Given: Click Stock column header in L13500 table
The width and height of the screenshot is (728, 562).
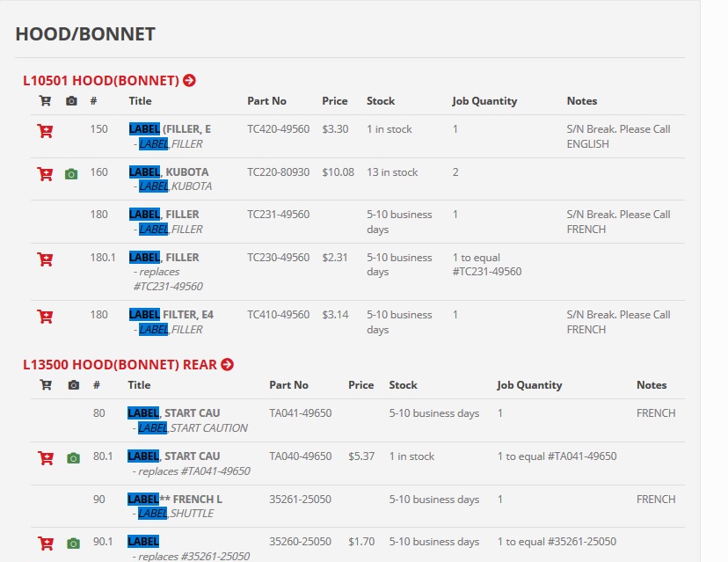Looking at the screenshot, I should 404,385.
